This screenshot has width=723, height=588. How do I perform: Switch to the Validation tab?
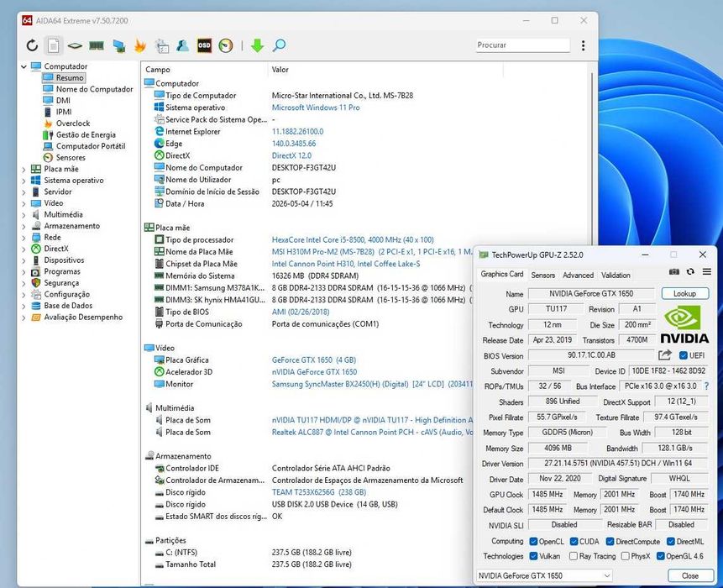pyautogui.click(x=616, y=275)
